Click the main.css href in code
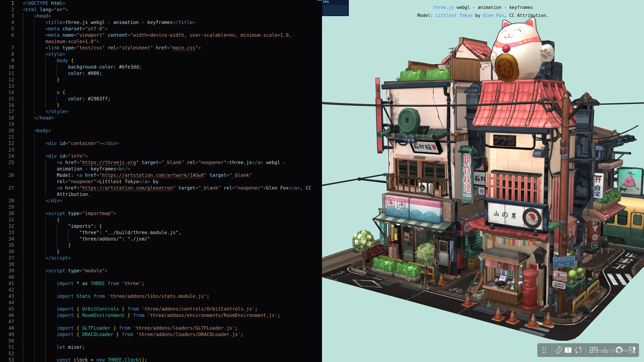This screenshot has height=362, width=644. coord(184,48)
